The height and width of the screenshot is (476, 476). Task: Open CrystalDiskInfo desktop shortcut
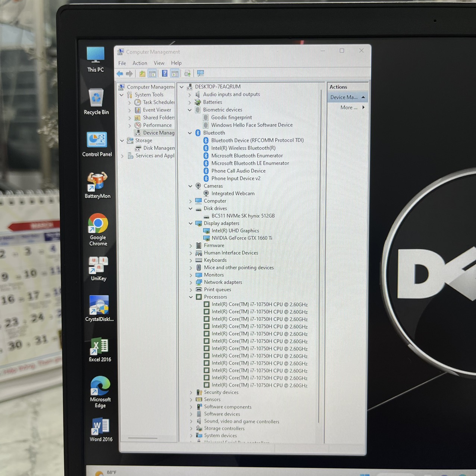[x=99, y=308]
